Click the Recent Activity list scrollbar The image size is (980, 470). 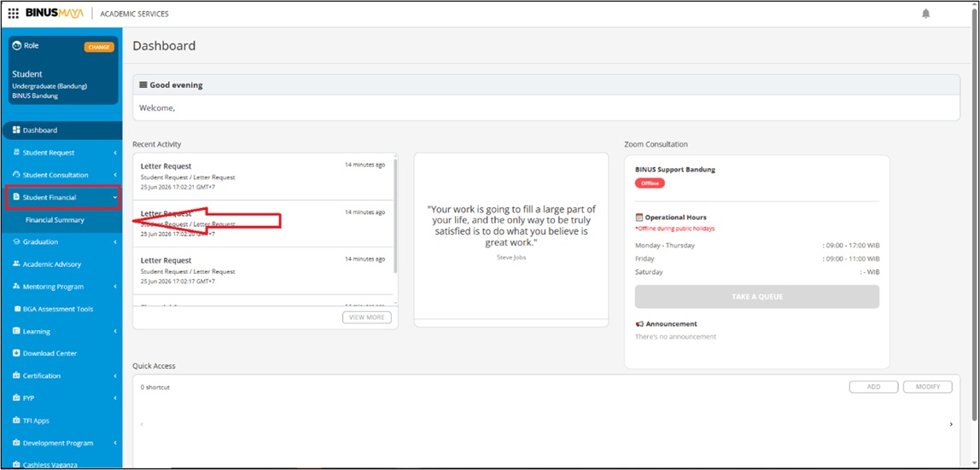click(x=395, y=215)
